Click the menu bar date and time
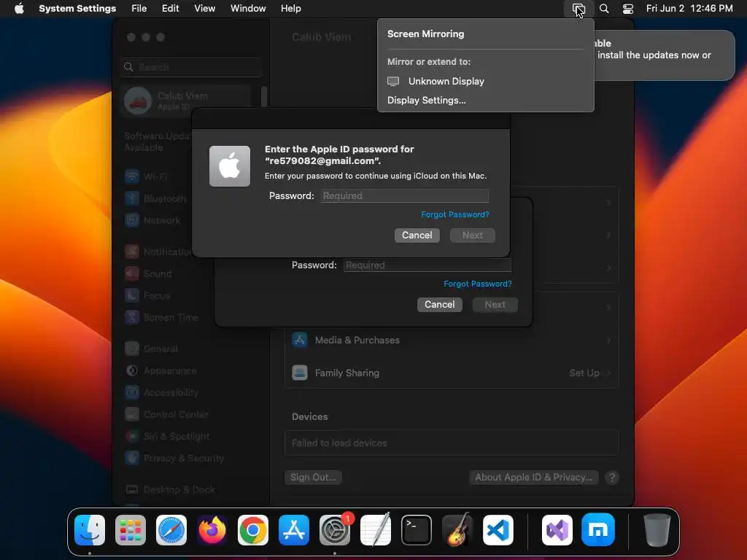 (689, 9)
